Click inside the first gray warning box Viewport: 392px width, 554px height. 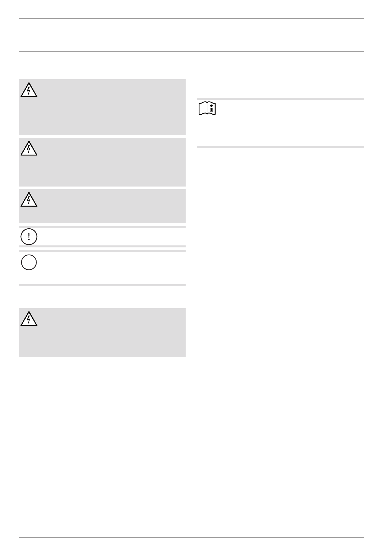(109, 109)
